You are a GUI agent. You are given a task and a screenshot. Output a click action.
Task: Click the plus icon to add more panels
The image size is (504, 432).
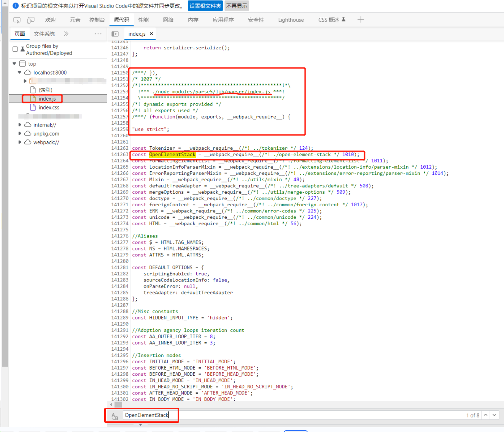tap(361, 20)
